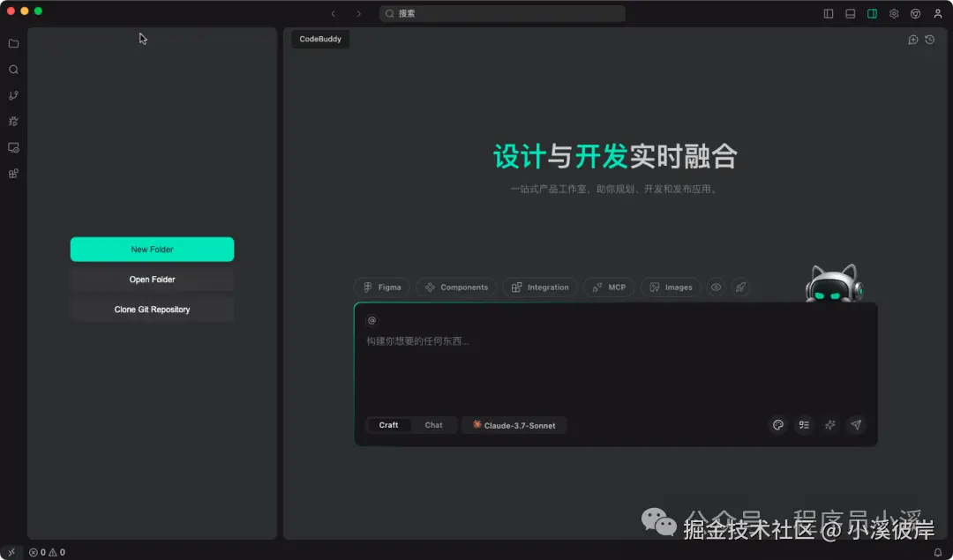Open errors and warnings count in status bar
Image resolution: width=953 pixels, height=560 pixels.
coord(47,552)
